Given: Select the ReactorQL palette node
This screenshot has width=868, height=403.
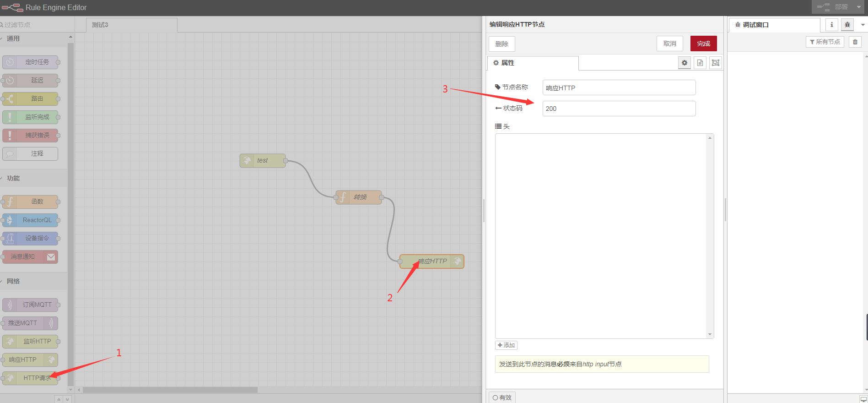Looking at the screenshot, I should 31,220.
